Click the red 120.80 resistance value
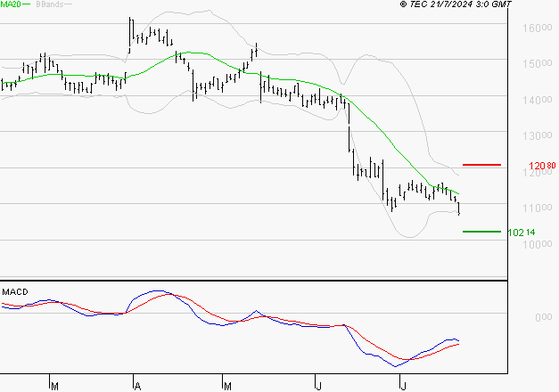 click(x=542, y=166)
